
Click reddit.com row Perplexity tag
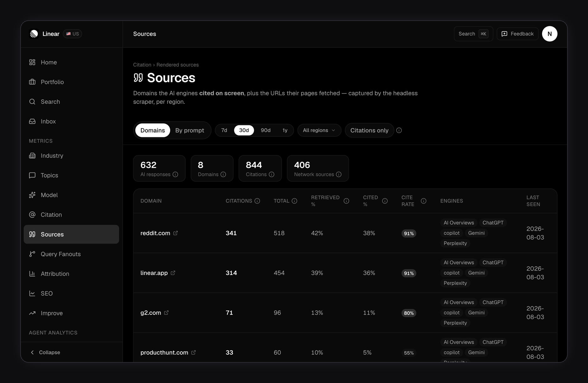tap(455, 243)
